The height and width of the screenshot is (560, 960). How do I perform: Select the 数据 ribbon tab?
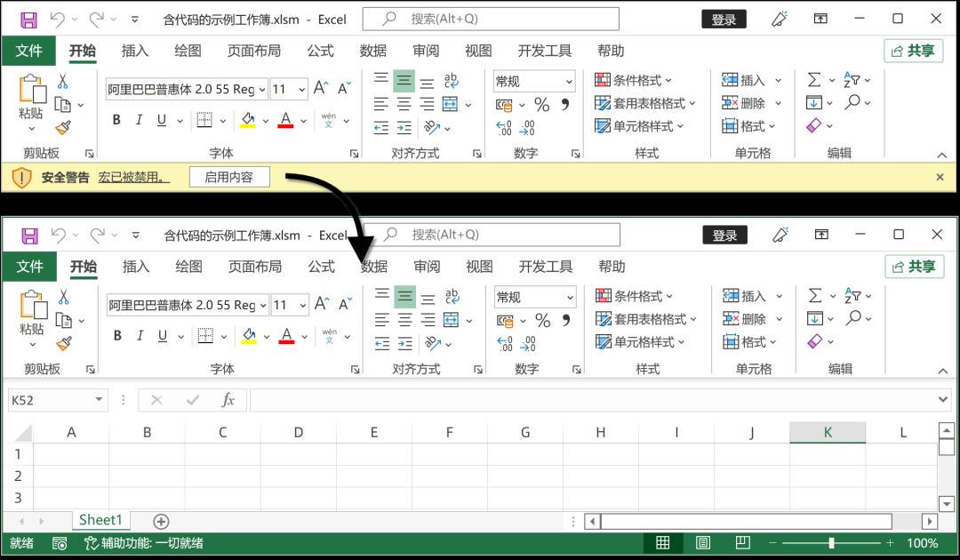pos(374,266)
